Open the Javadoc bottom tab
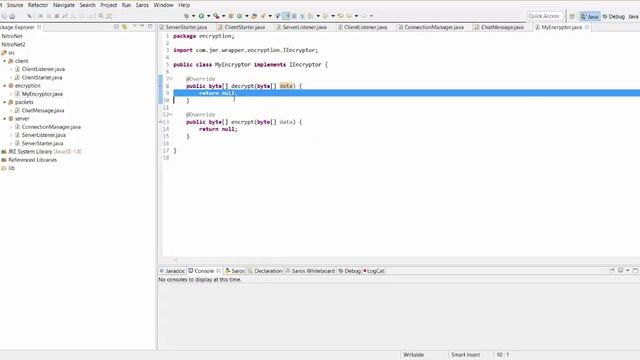This screenshot has width=640, height=360. (172, 271)
